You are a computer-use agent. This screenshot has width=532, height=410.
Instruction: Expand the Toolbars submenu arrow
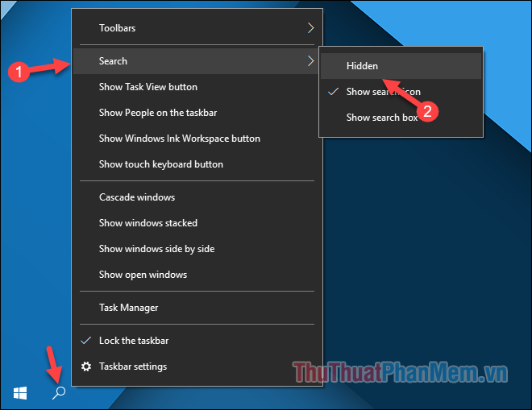(x=310, y=28)
